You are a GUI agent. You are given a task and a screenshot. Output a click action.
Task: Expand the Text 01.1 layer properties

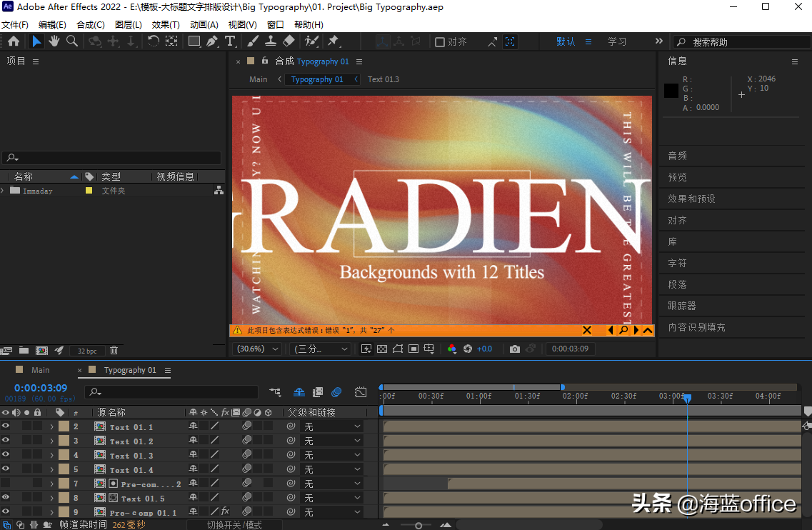tap(52, 427)
